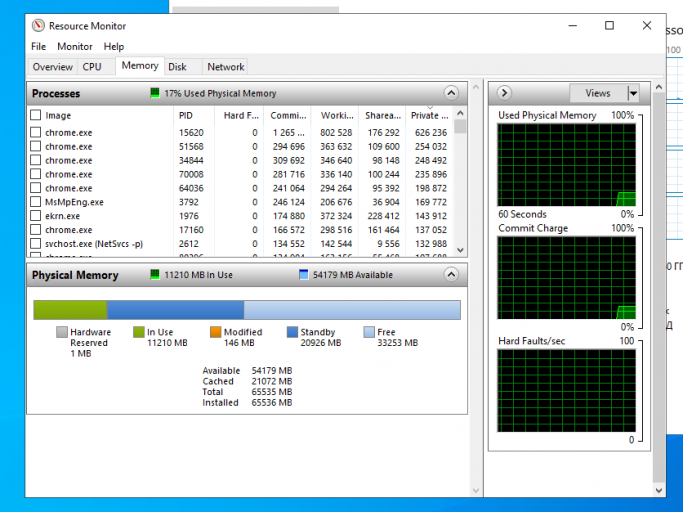The height and width of the screenshot is (512, 683).
Task: Click the Cached 21072 MB value
Action: [272, 381]
